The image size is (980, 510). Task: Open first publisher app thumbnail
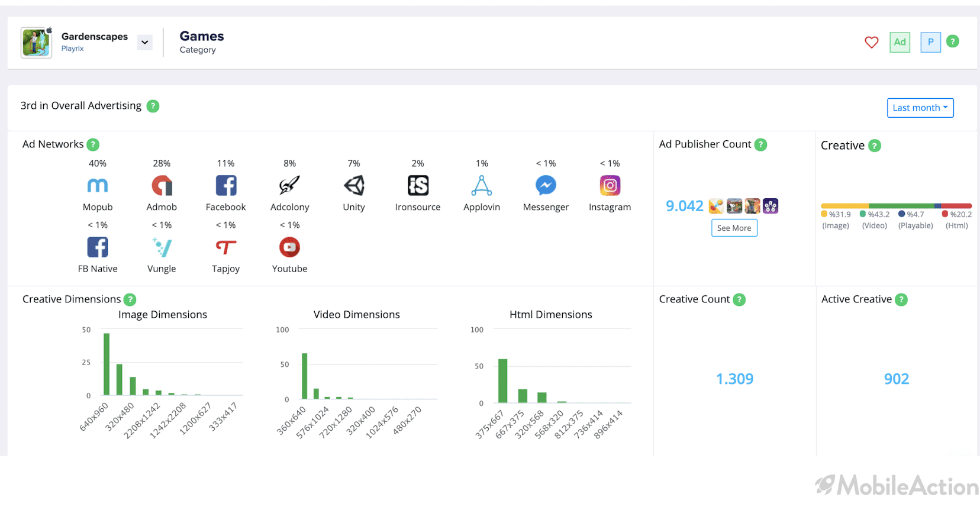(x=716, y=206)
